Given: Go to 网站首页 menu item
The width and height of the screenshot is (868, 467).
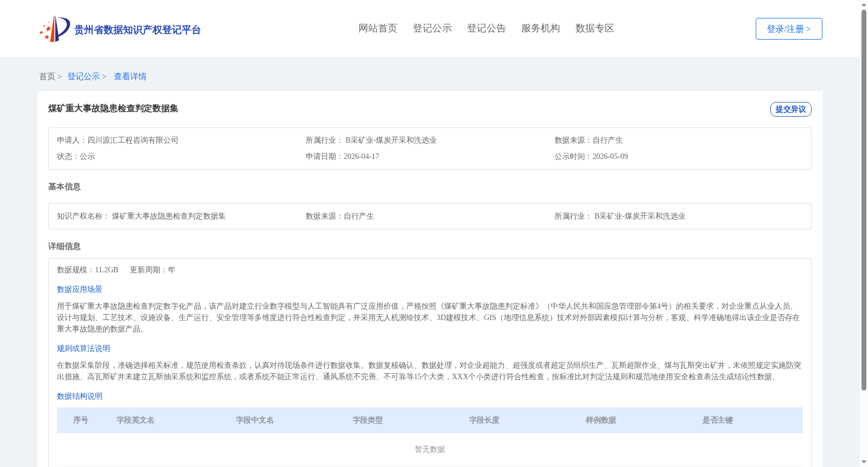Looking at the screenshot, I should pos(378,28).
